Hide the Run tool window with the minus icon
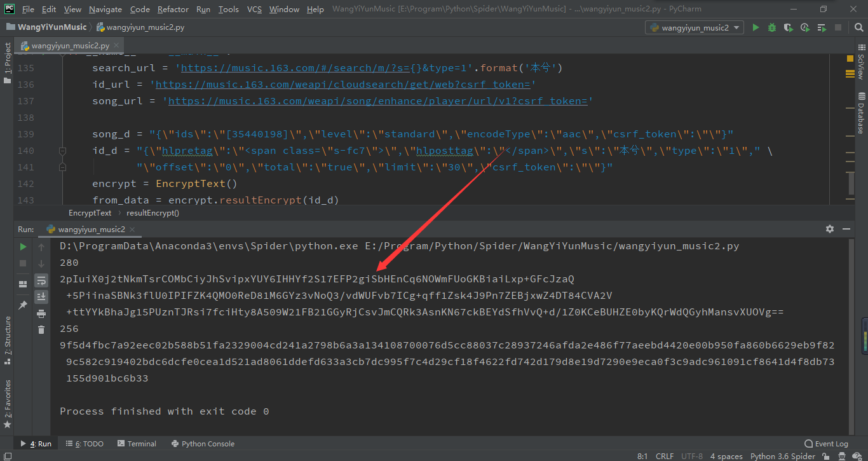Screen dimensions: 868x461 [846, 229]
